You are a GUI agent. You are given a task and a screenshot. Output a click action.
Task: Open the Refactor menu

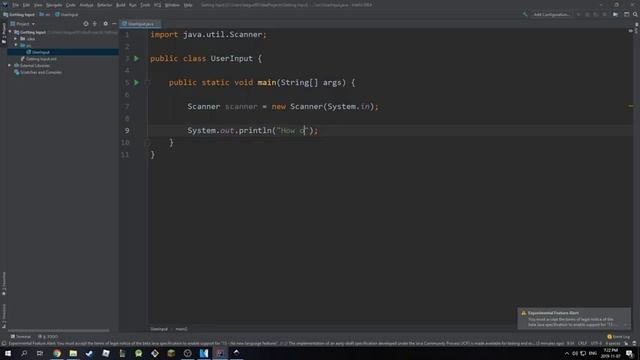coord(104,5)
